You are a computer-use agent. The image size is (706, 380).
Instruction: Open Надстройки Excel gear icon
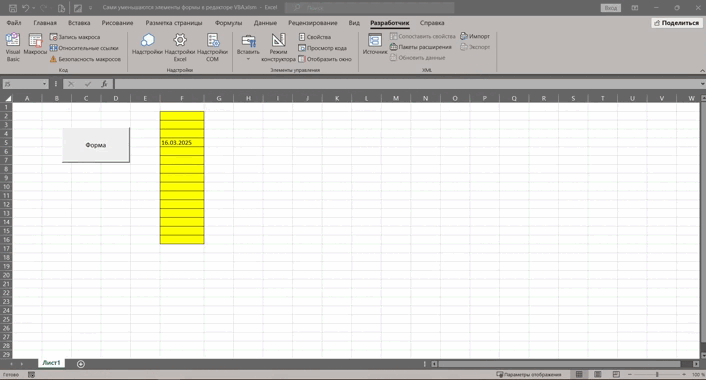(180, 47)
